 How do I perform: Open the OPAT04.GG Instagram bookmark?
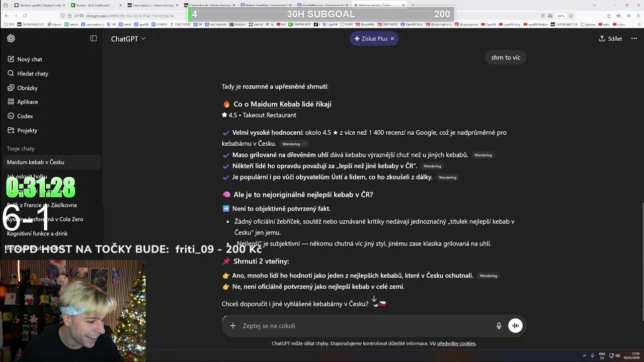(388, 24)
